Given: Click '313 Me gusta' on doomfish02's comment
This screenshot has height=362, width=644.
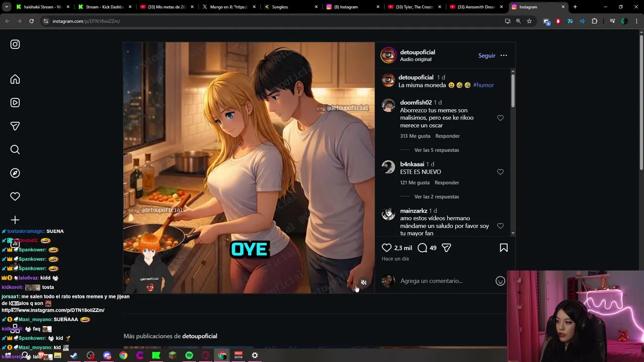Looking at the screenshot, I should [x=415, y=136].
